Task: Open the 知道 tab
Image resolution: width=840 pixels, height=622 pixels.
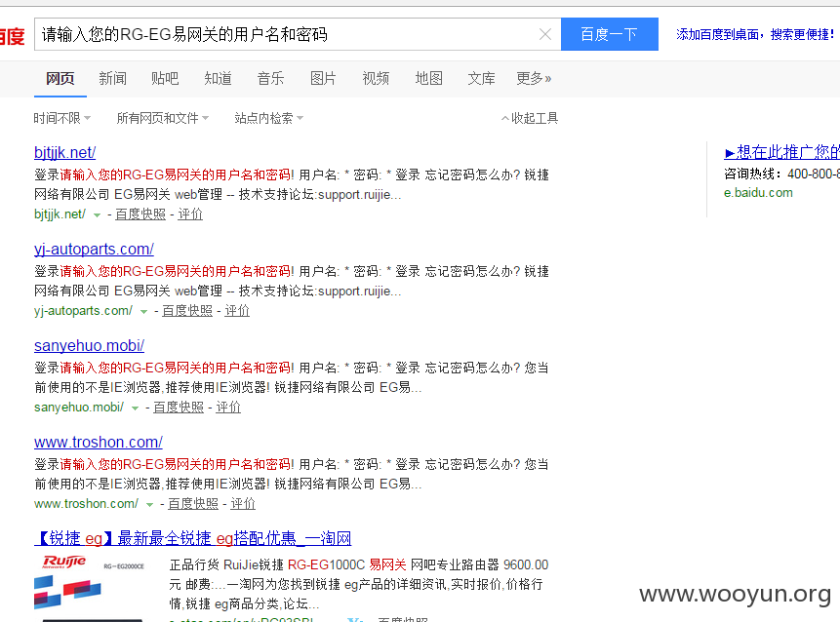Action: pos(218,79)
